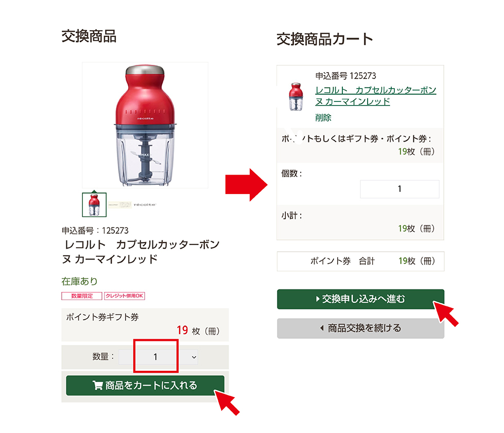Click the right-pointing triangle icon on proceed button
This screenshot has height=433, width=504.
pos(318,299)
